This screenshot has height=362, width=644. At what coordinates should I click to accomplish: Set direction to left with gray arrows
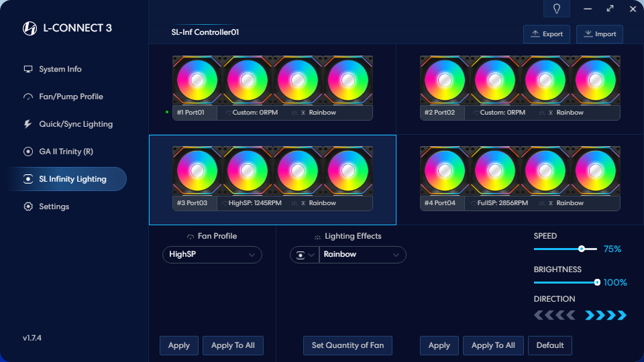555,315
